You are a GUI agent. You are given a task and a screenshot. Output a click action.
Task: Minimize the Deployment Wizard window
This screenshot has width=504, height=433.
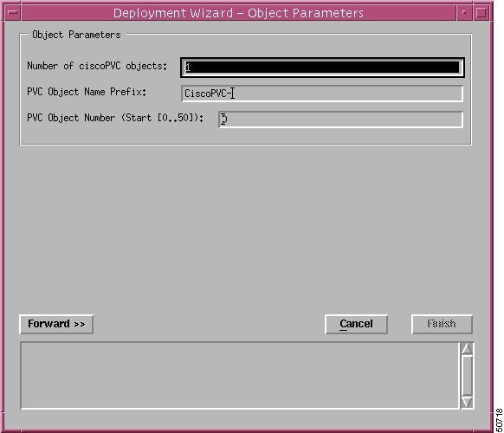[x=464, y=13]
